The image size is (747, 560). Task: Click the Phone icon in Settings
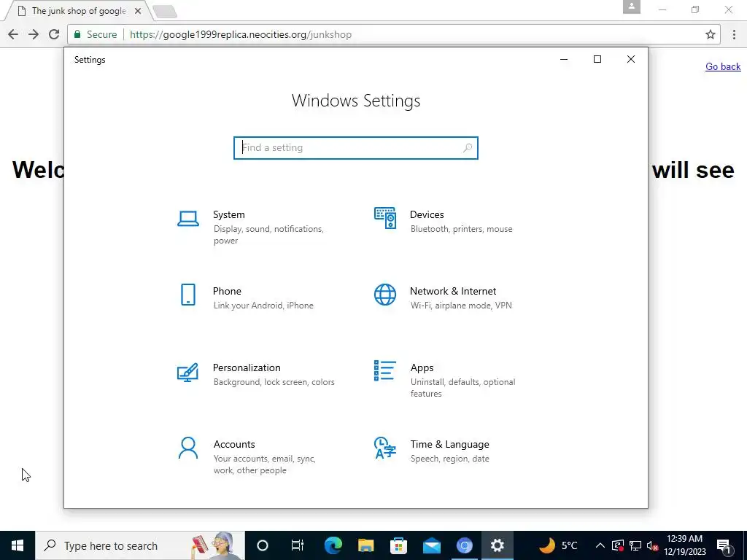(188, 295)
